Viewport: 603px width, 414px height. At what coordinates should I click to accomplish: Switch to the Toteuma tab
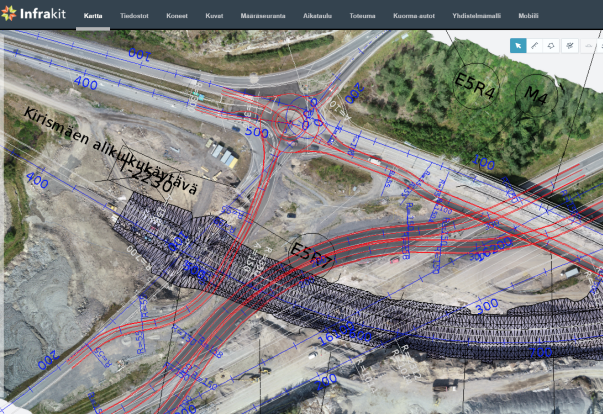(x=364, y=17)
